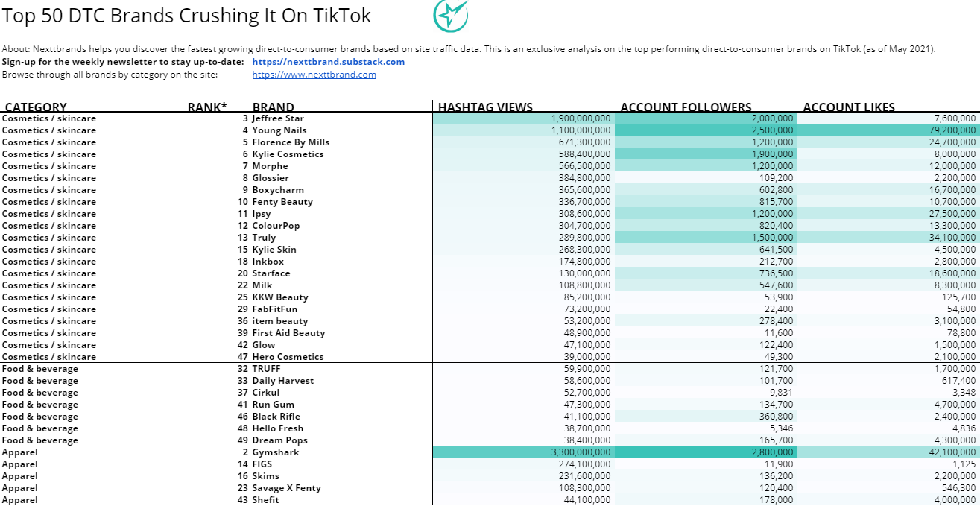The width and height of the screenshot is (980, 506).
Task: Select the Ipsy brand cell
Action: point(262,214)
